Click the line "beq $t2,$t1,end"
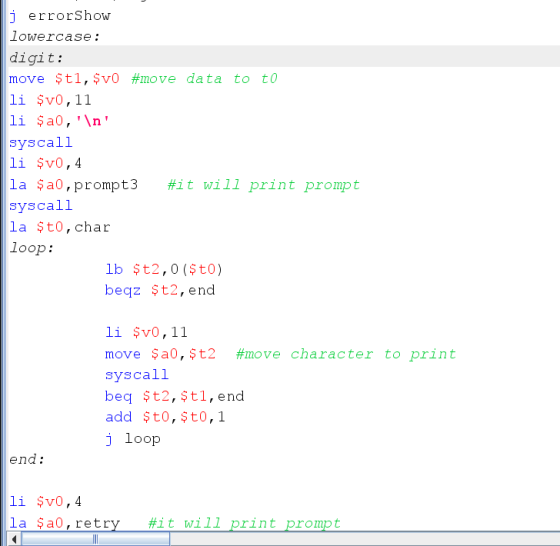This screenshot has height=546, width=560. coord(175,396)
